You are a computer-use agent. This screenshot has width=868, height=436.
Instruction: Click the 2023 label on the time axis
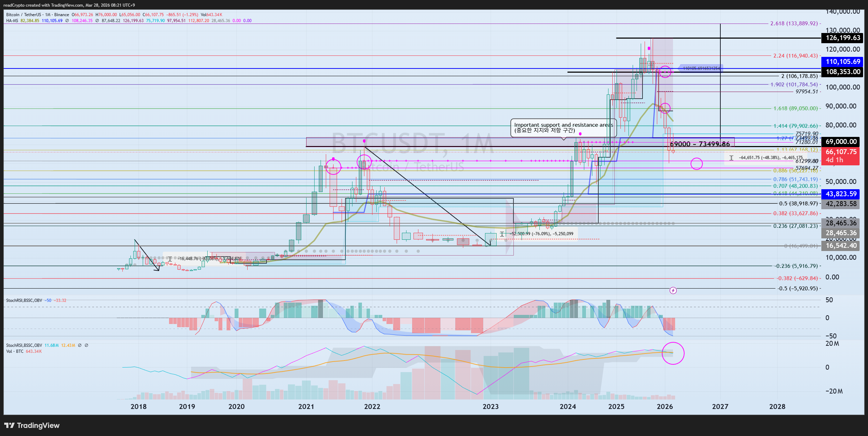(x=490, y=407)
